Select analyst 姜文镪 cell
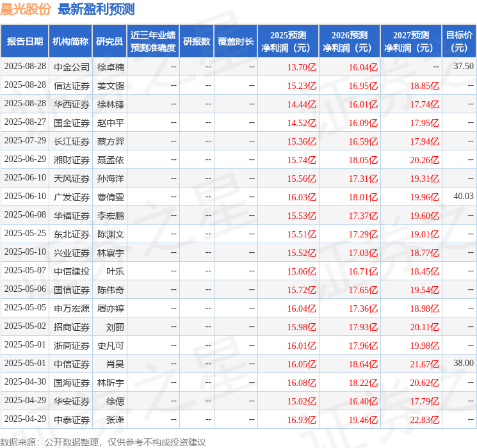Screen dimensions: 477x448 click(x=110, y=86)
